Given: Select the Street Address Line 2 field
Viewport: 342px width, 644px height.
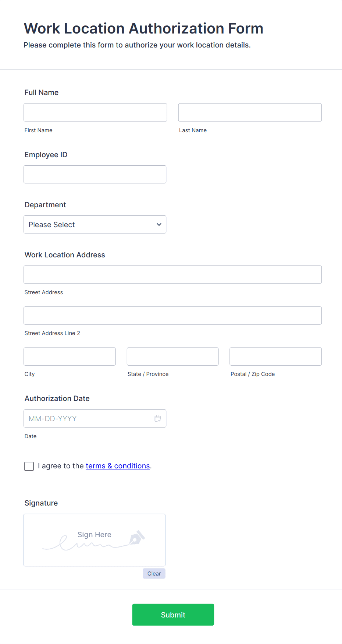Looking at the screenshot, I should [x=172, y=316].
